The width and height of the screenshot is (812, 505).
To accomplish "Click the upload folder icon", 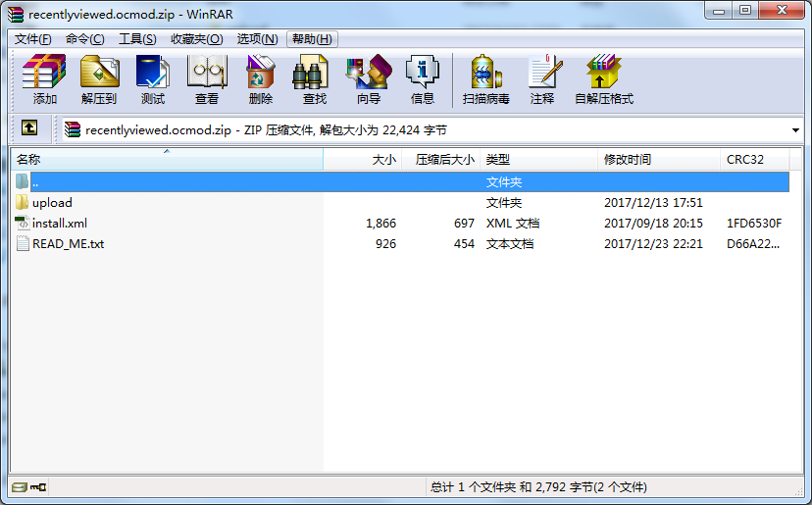I will [x=22, y=203].
